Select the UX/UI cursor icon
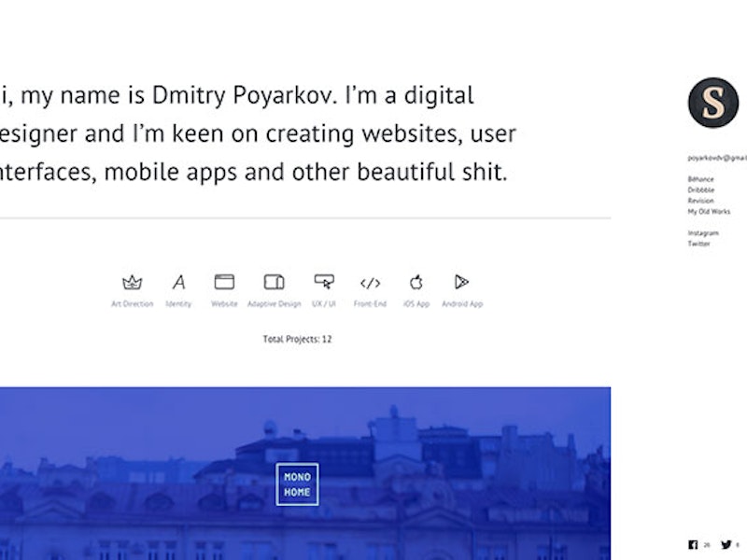The width and height of the screenshot is (747, 560). [323, 283]
